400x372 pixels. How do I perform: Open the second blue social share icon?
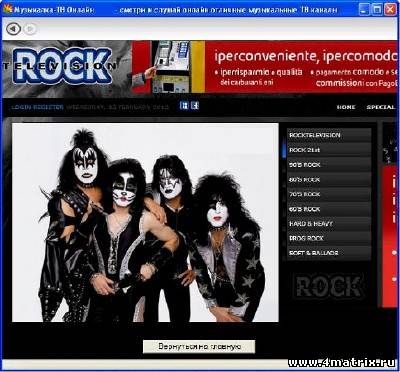coord(195,106)
